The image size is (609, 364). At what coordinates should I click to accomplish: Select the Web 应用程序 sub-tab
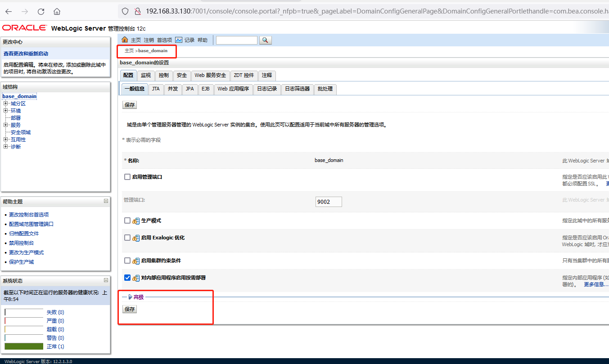click(x=233, y=89)
